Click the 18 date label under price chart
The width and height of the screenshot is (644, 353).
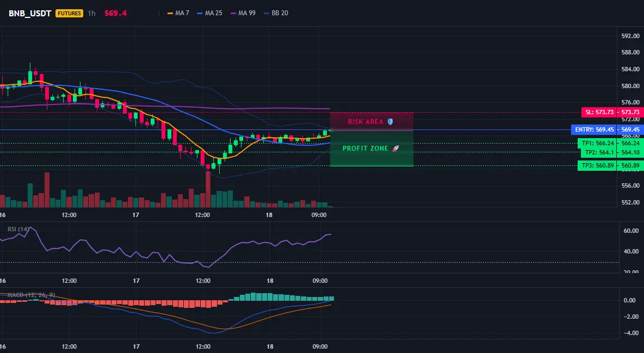click(269, 215)
